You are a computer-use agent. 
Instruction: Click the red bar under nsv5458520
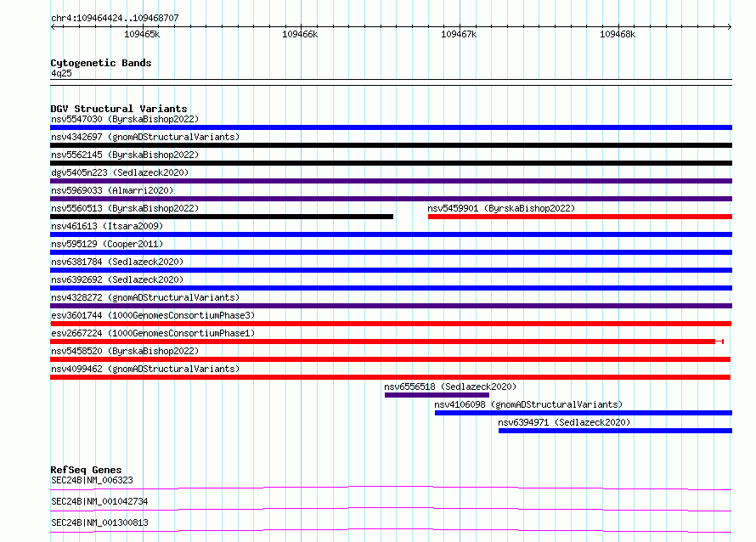[391, 359]
